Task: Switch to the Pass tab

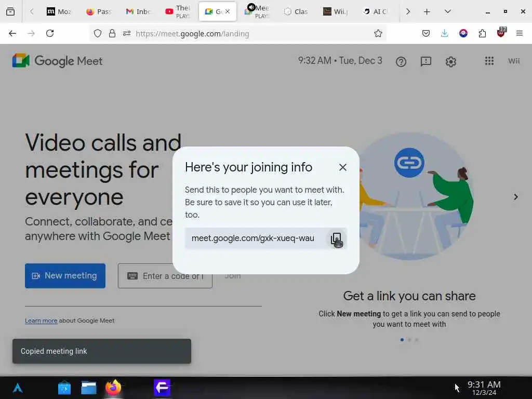Action: coord(98,11)
